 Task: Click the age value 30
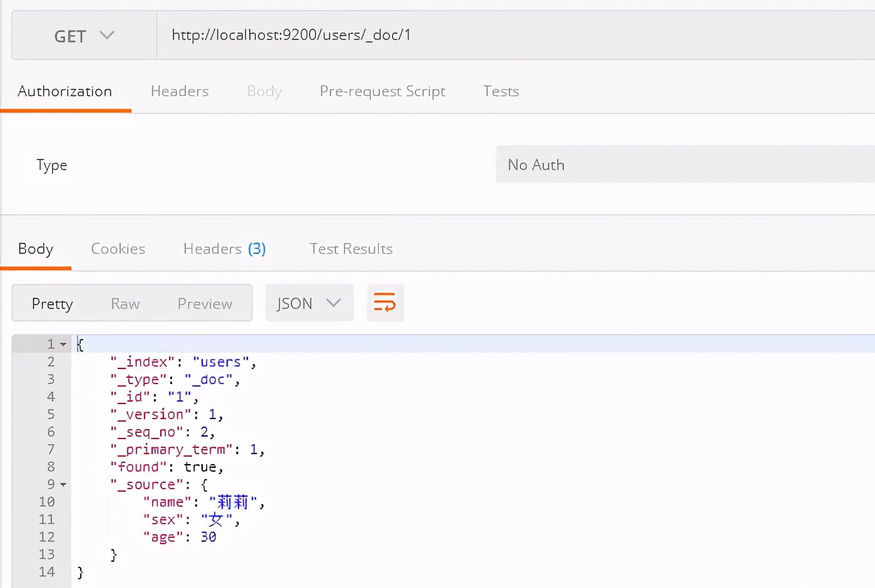pos(208,537)
